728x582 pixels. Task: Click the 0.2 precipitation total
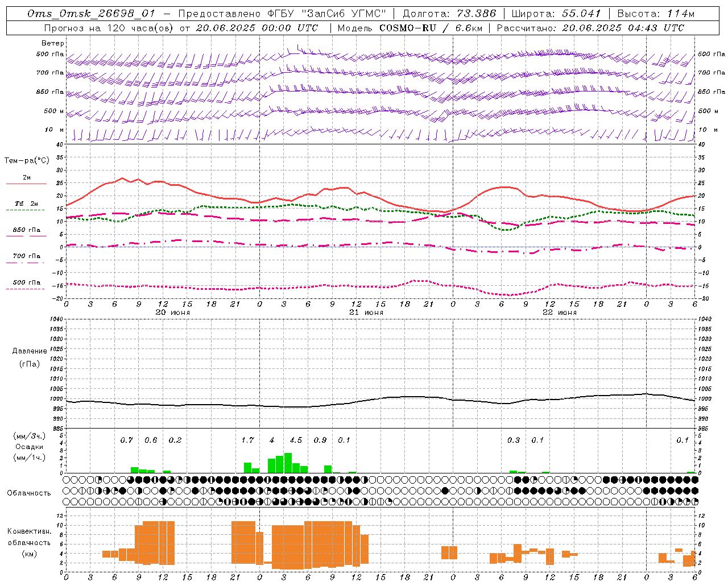(x=175, y=440)
